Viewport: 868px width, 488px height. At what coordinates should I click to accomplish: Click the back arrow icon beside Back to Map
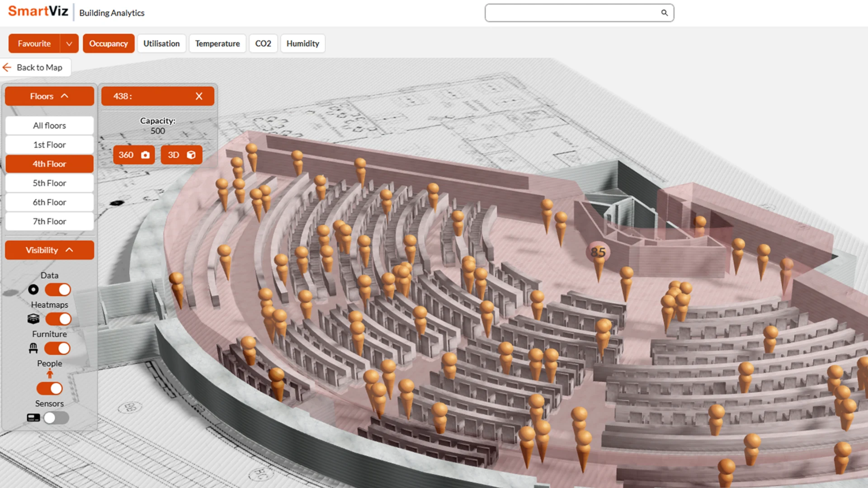pos(7,67)
